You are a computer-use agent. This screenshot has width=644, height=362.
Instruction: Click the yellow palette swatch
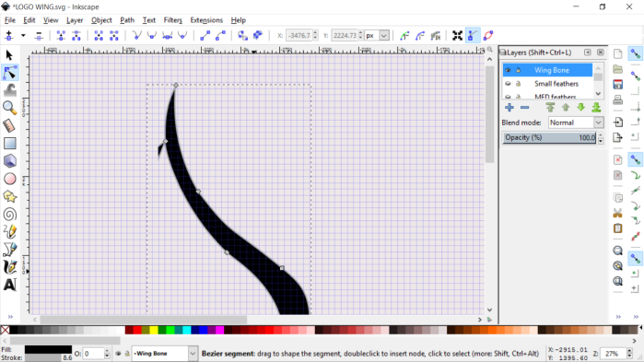tap(154, 330)
